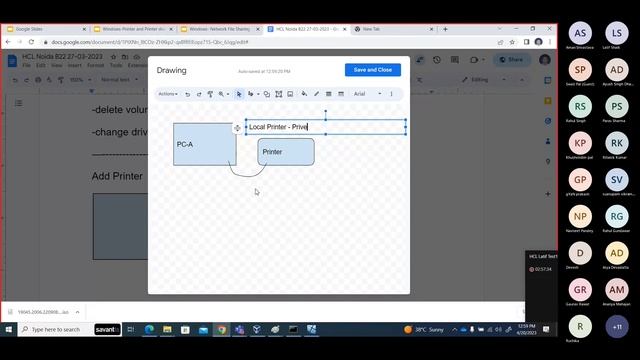Select the Printer rounded rectangle shape

coord(286,152)
